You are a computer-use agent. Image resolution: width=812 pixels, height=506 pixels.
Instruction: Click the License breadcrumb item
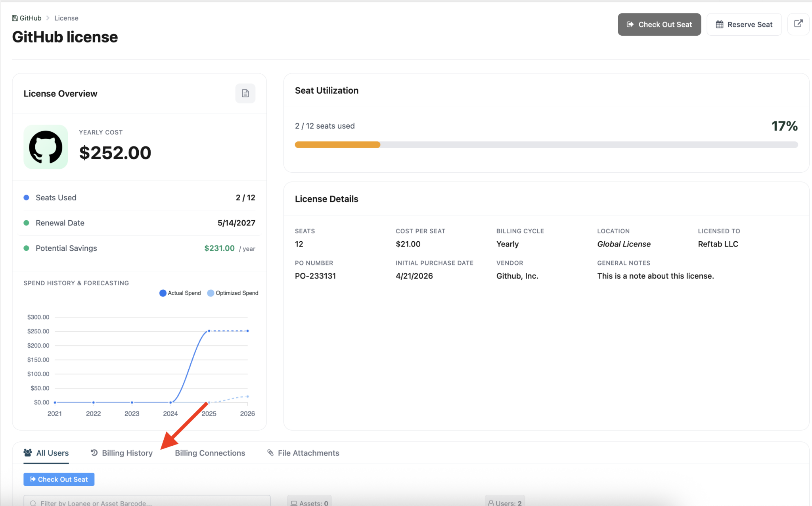[x=66, y=18]
